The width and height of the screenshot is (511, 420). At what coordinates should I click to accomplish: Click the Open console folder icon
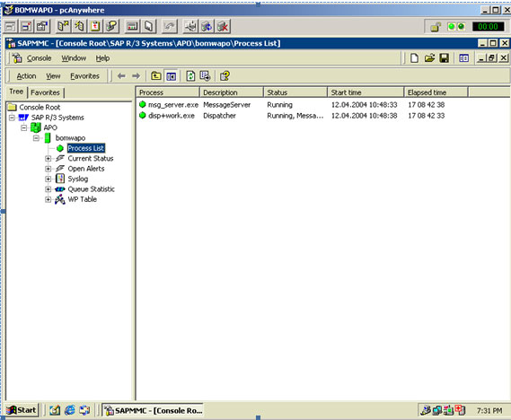[x=429, y=58]
